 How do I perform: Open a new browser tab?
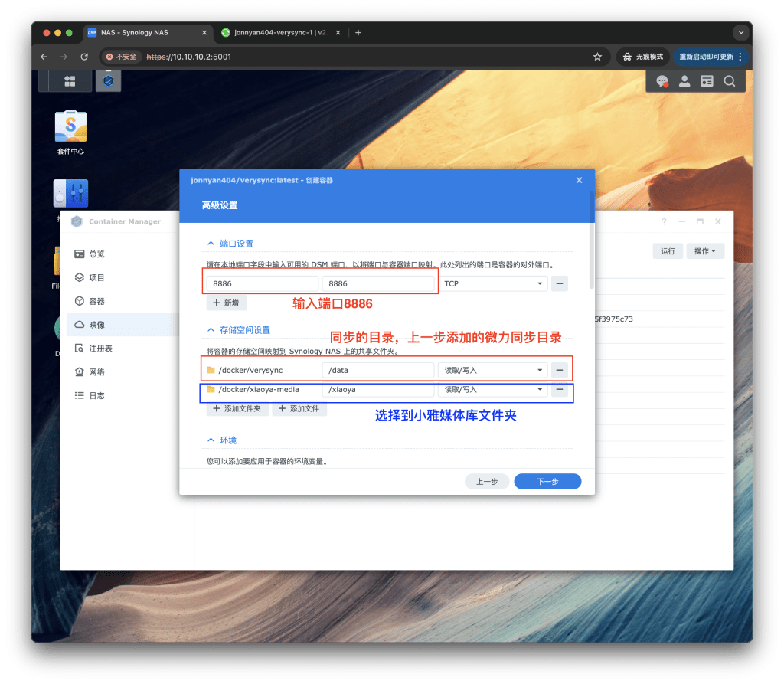(358, 32)
